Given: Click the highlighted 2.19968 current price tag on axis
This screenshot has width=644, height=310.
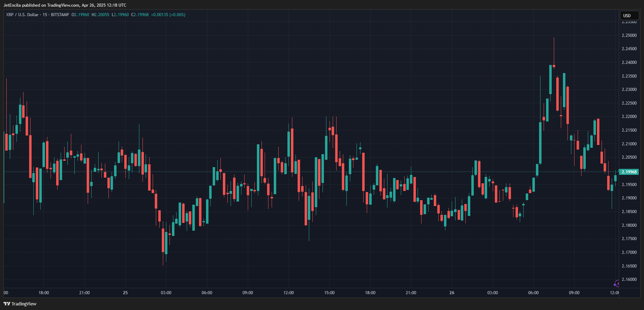Looking at the screenshot, I should tap(629, 172).
